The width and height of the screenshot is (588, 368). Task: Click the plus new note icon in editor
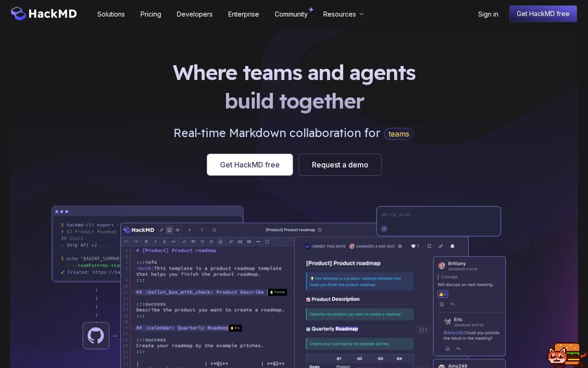[x=189, y=230]
